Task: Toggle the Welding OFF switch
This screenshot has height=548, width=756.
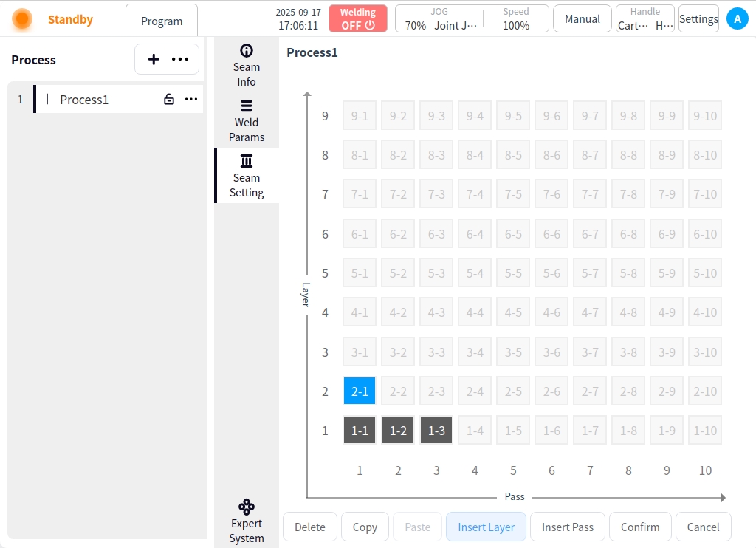Action: coord(358,19)
